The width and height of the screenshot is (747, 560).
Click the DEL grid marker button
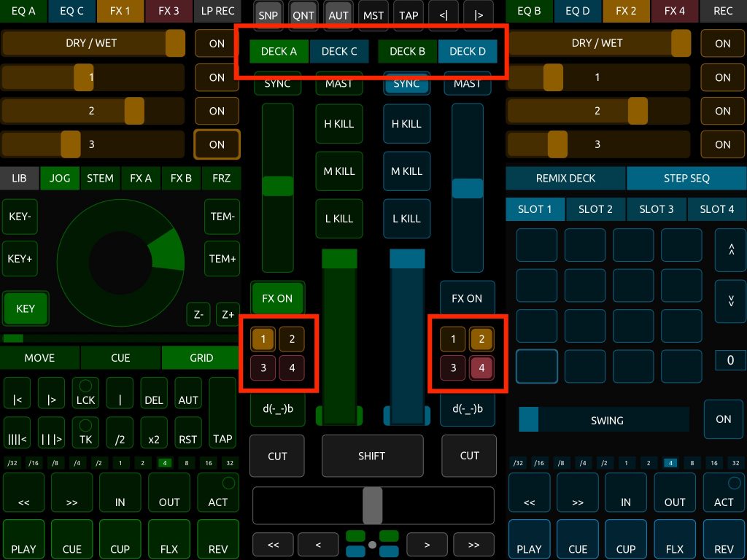pyautogui.click(x=154, y=393)
